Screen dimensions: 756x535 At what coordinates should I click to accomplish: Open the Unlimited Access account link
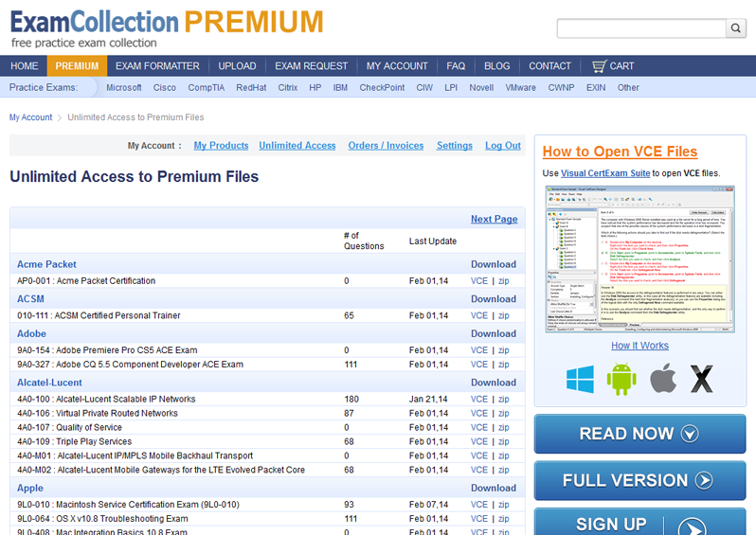(297, 146)
